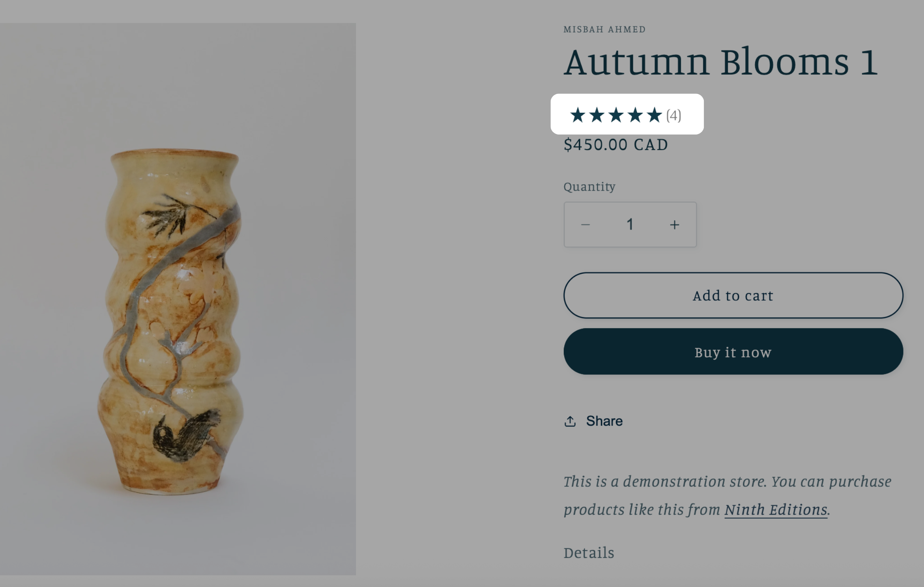
Task: Click the Autumn Blooms 1 title
Action: (721, 62)
